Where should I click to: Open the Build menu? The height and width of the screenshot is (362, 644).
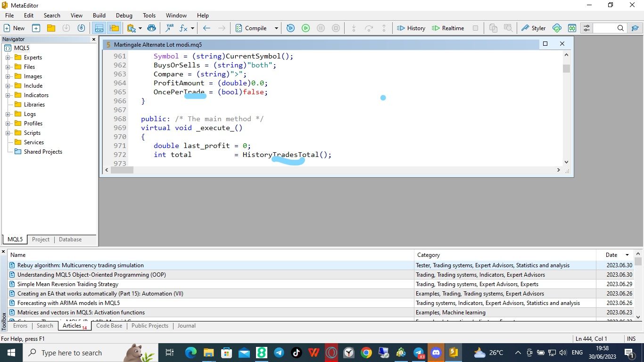(x=99, y=16)
